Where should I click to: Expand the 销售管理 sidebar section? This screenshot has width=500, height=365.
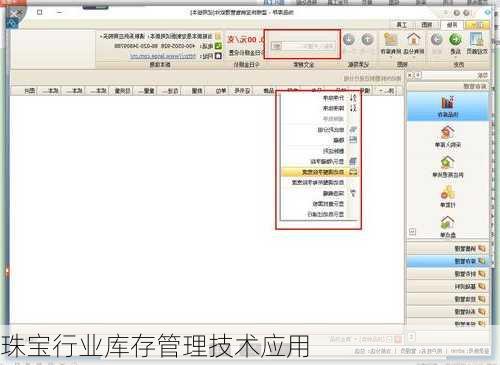[x=448, y=248]
